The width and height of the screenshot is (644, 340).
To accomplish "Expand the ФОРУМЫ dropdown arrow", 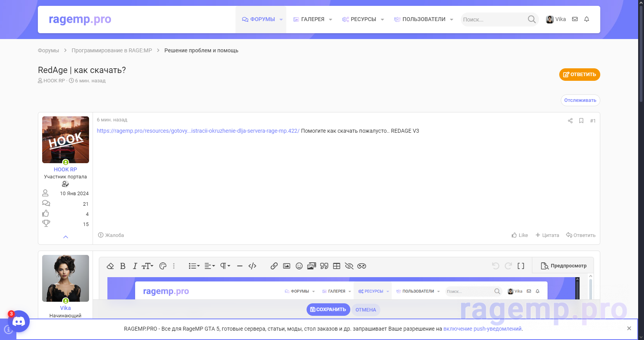I will (x=281, y=20).
